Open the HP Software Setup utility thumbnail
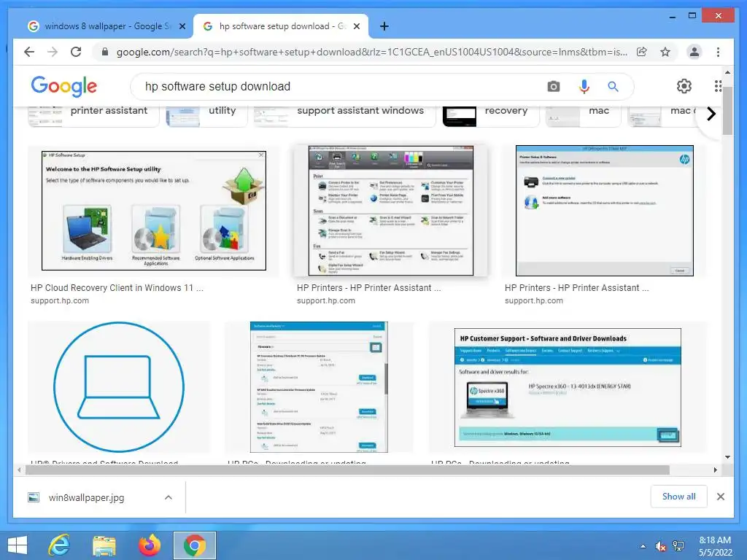 154,211
